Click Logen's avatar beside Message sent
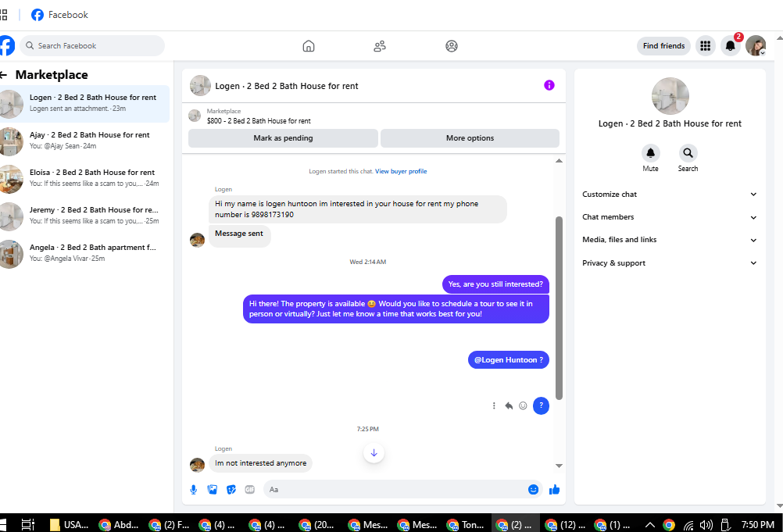This screenshot has height=532, width=783. (x=197, y=240)
